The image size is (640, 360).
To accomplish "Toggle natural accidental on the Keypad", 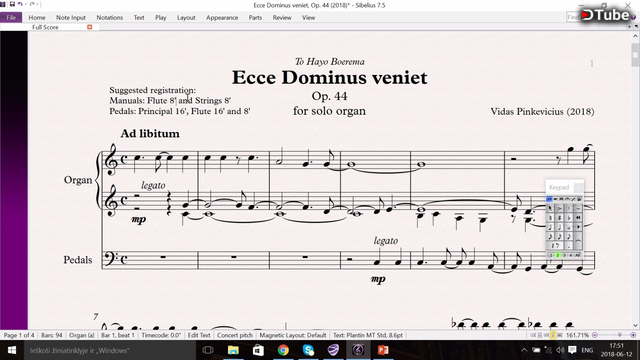I will click(550, 218).
